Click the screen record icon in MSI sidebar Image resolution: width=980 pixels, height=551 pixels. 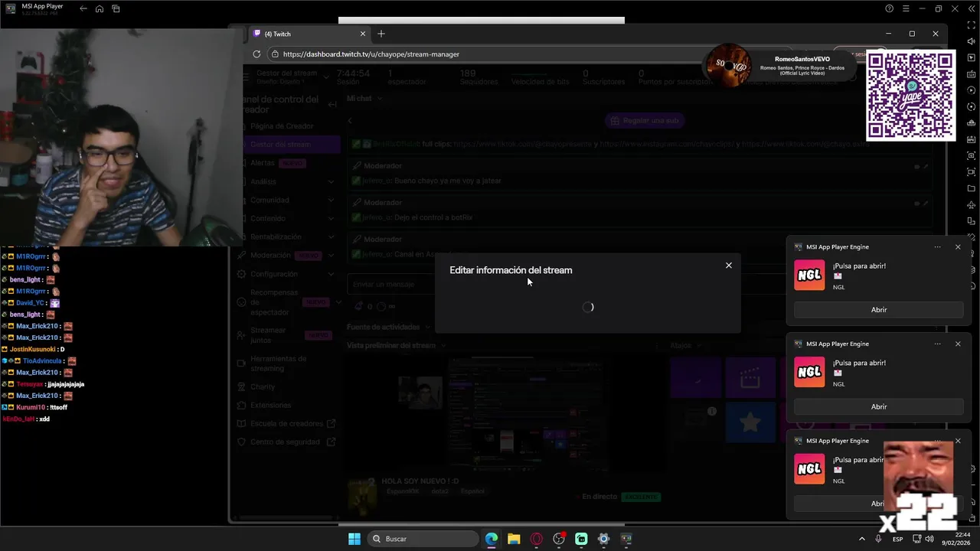click(x=972, y=172)
